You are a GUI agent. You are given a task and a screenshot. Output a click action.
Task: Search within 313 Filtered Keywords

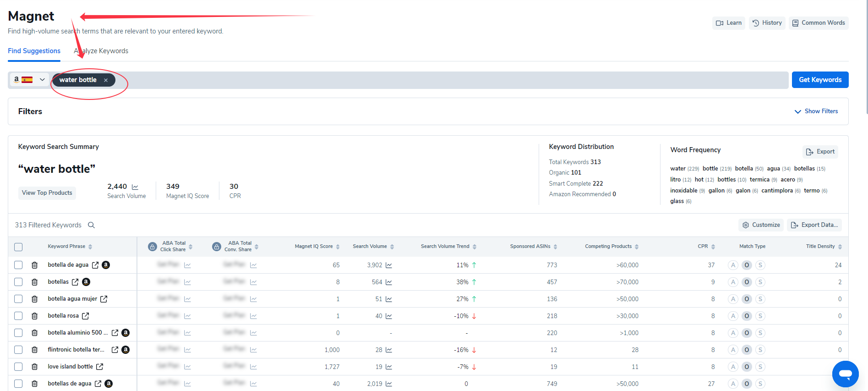(91, 225)
